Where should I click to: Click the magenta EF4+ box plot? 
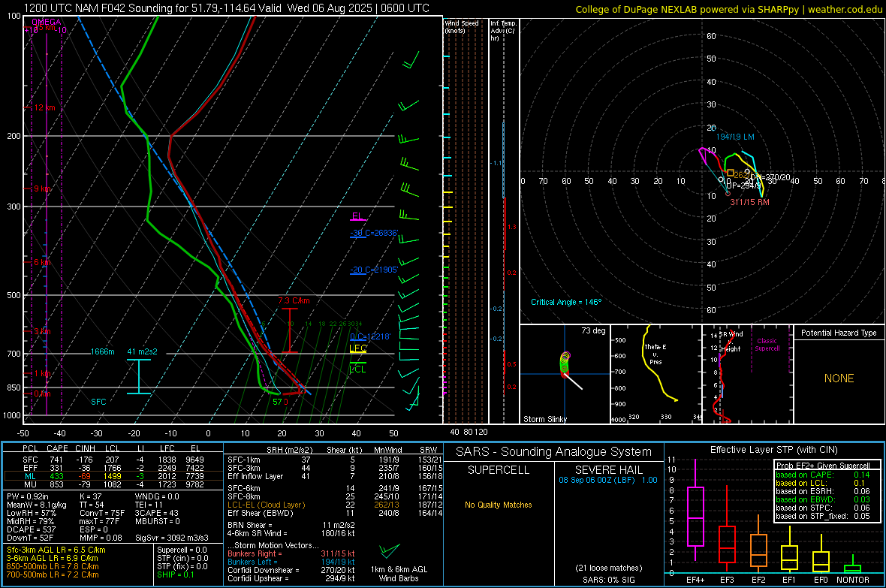click(x=695, y=511)
